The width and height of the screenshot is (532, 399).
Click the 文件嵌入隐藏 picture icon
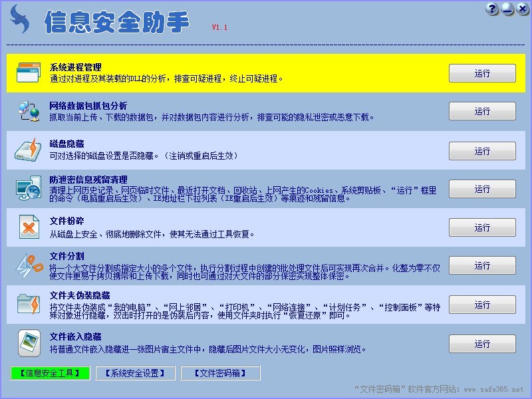28,343
